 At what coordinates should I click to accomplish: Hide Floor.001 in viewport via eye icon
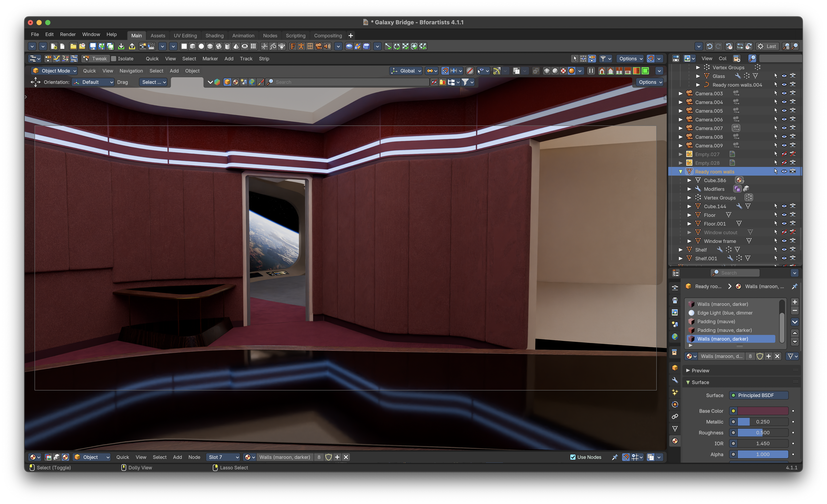click(784, 224)
